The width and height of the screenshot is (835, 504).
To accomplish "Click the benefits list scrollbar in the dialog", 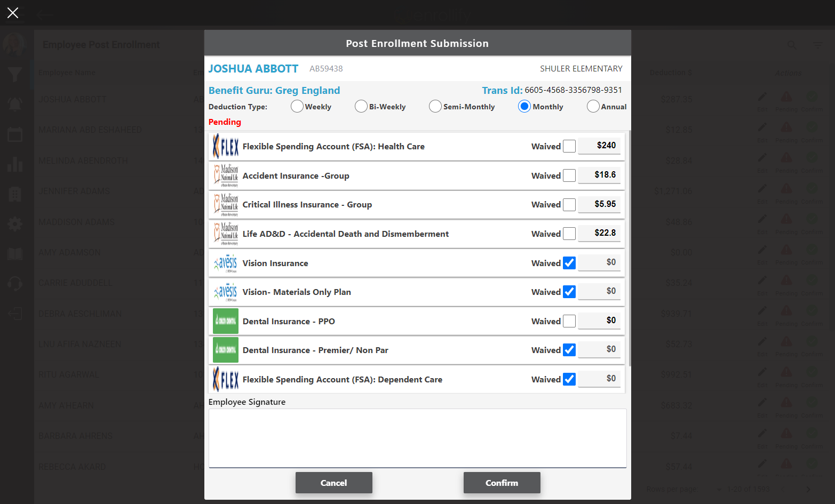I will [630, 249].
